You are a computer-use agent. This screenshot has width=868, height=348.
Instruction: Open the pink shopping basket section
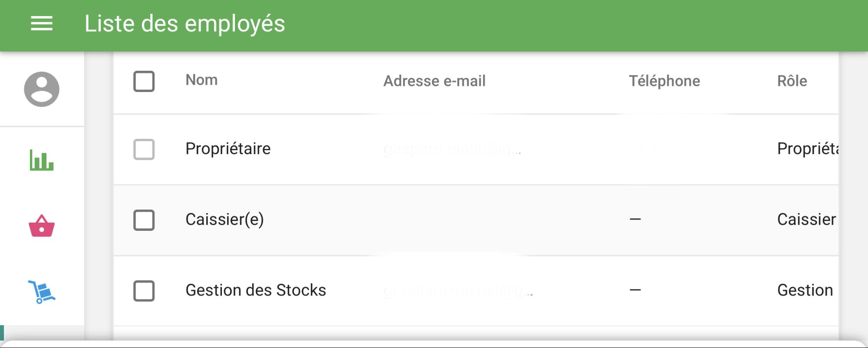(x=42, y=226)
